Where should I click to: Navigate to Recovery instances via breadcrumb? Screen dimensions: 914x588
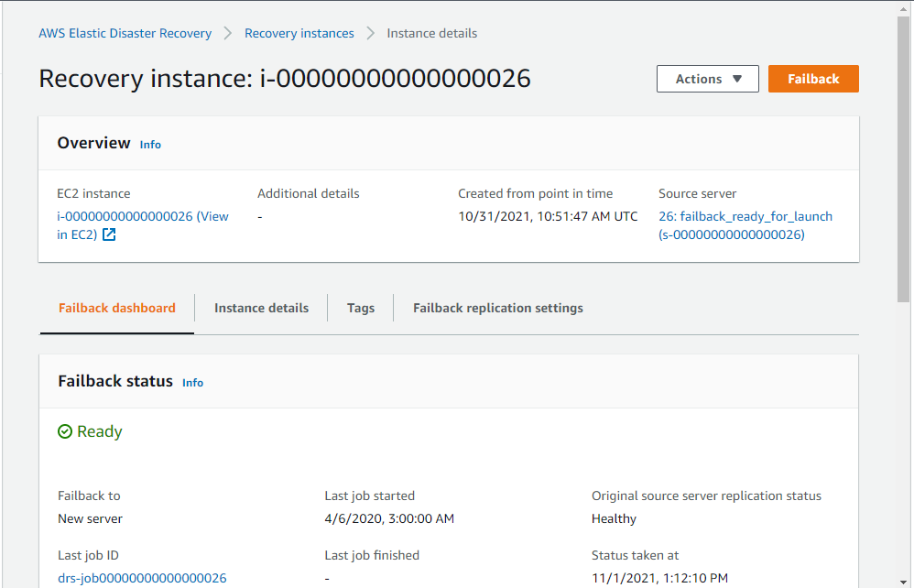pyautogui.click(x=299, y=33)
